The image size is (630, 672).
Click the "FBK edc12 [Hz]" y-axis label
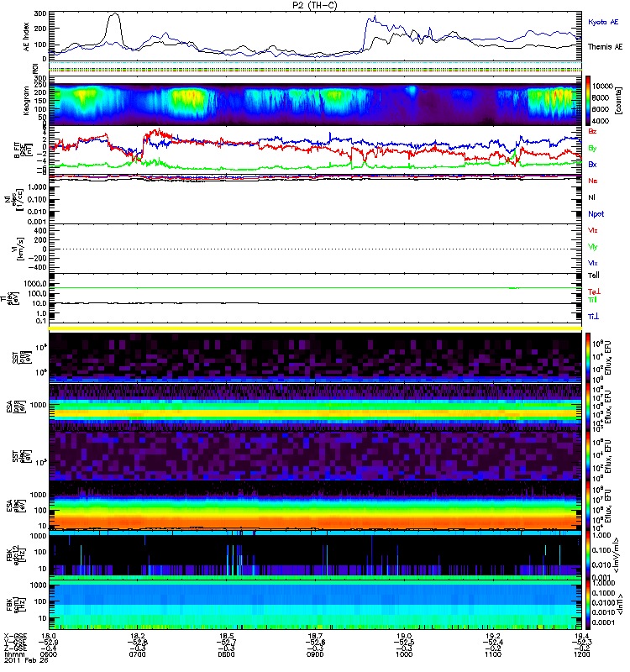point(17,554)
